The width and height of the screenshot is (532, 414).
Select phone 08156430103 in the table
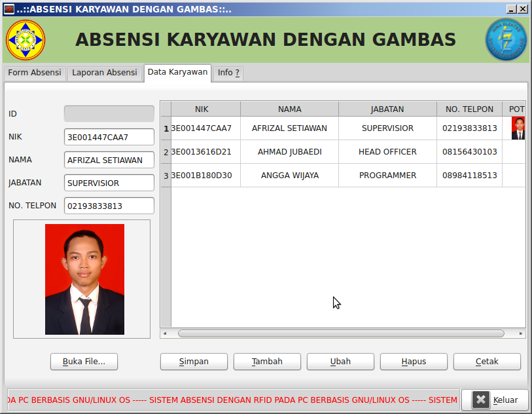[x=469, y=152]
